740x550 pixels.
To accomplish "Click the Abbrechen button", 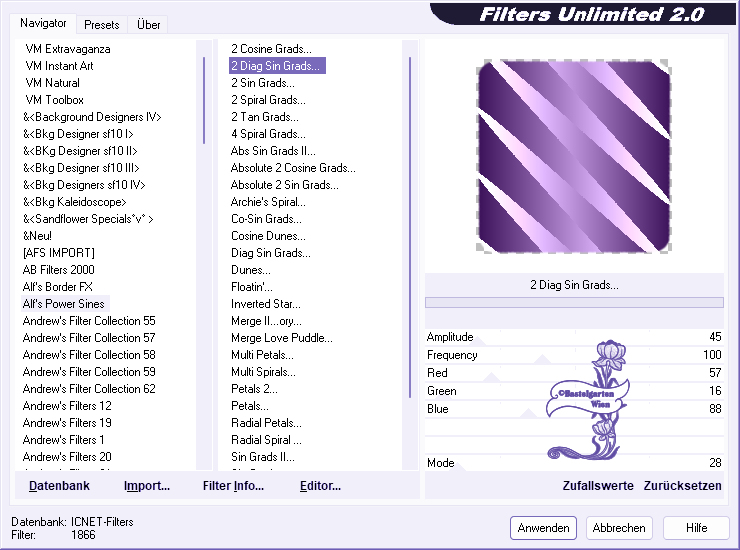I will point(619,528).
